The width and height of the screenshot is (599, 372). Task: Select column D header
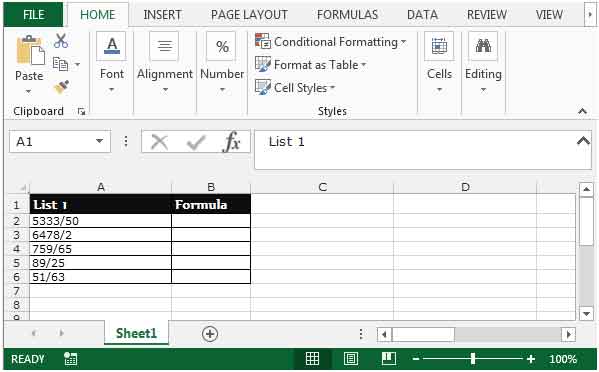465,188
